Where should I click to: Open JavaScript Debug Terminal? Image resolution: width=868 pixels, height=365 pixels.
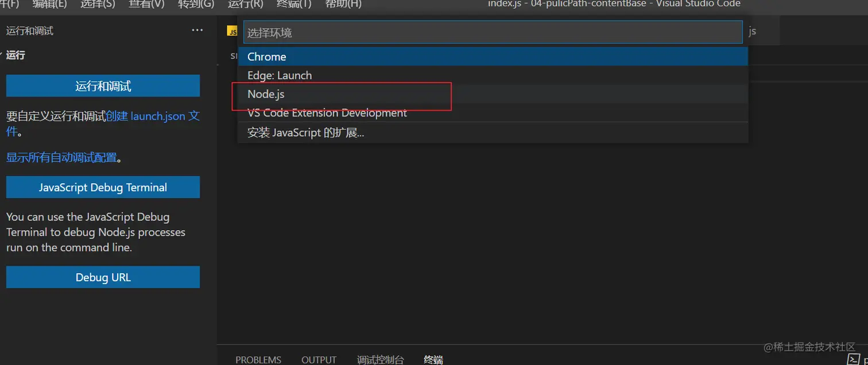pos(103,187)
